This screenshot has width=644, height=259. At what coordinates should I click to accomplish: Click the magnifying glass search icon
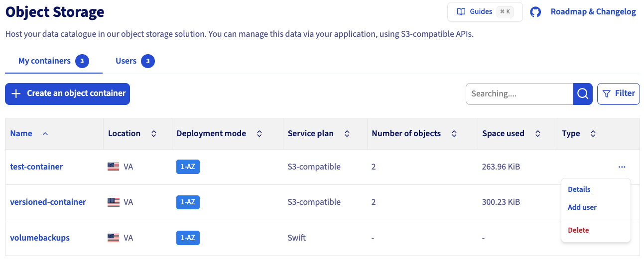582,94
